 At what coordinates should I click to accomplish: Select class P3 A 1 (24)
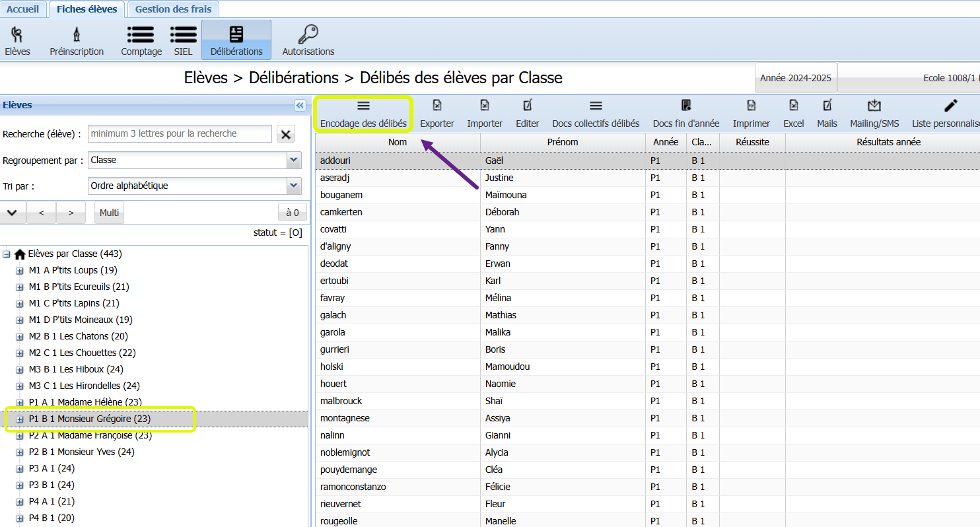pos(52,468)
